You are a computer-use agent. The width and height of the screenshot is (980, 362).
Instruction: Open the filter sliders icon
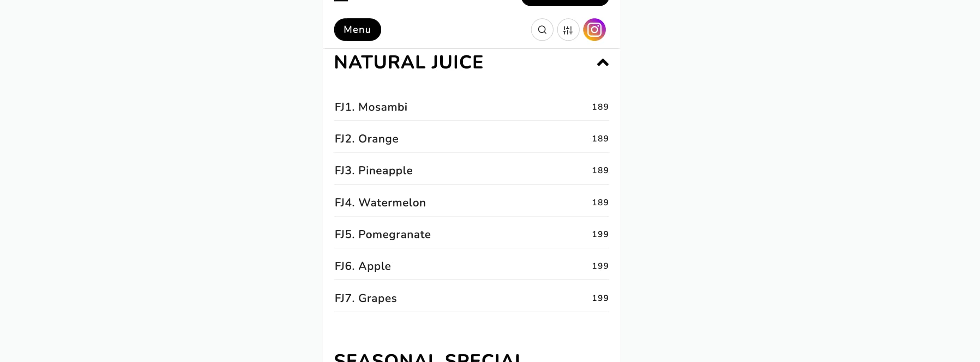(568, 30)
